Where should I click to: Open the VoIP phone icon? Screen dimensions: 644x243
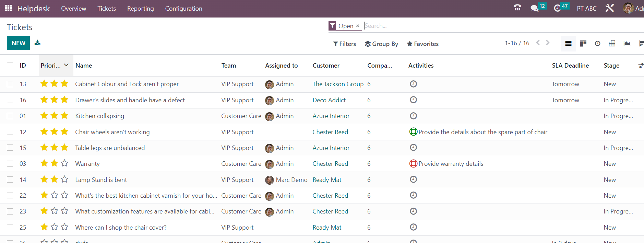tap(517, 8)
